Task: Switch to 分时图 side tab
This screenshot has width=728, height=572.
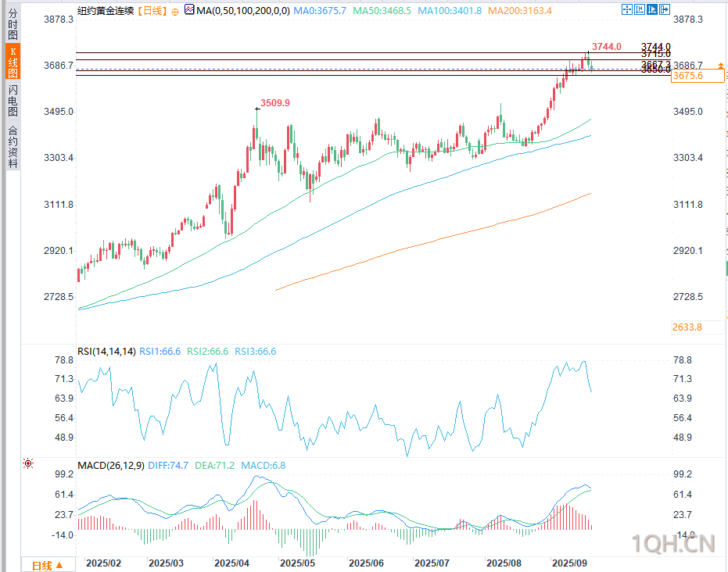Action: [13, 24]
